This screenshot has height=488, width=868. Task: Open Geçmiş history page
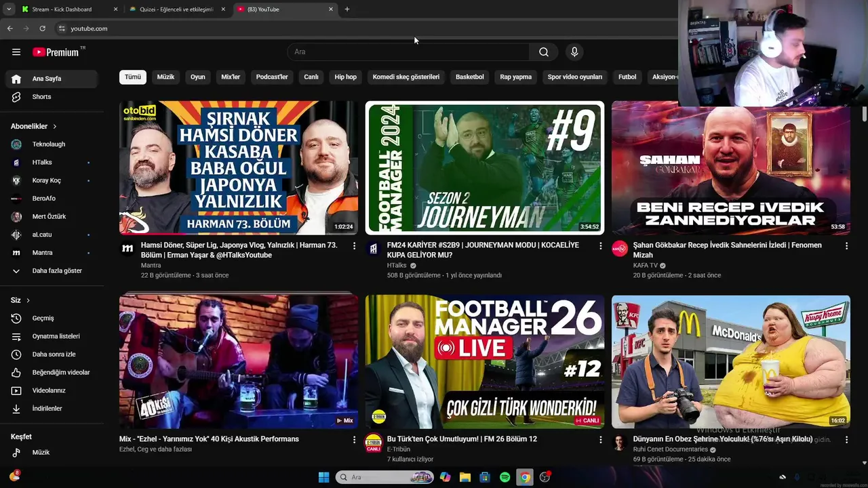[52, 318]
